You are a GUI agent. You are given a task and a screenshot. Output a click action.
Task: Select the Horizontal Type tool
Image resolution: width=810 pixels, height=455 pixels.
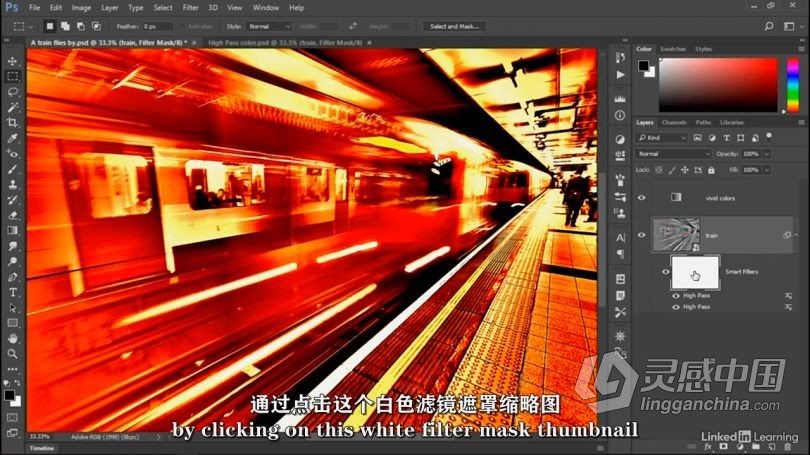[12, 292]
